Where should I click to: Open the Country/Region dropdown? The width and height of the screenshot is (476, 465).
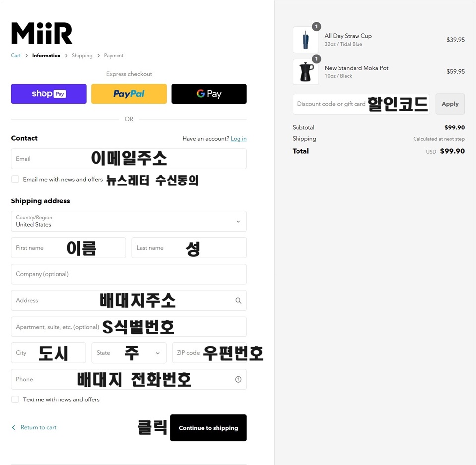129,221
